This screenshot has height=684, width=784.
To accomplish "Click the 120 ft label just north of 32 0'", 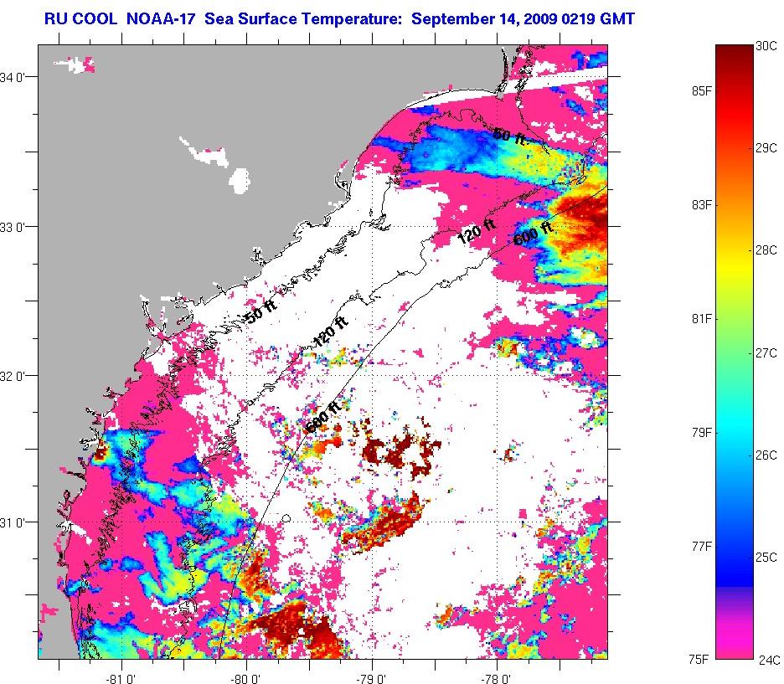I will tap(330, 332).
